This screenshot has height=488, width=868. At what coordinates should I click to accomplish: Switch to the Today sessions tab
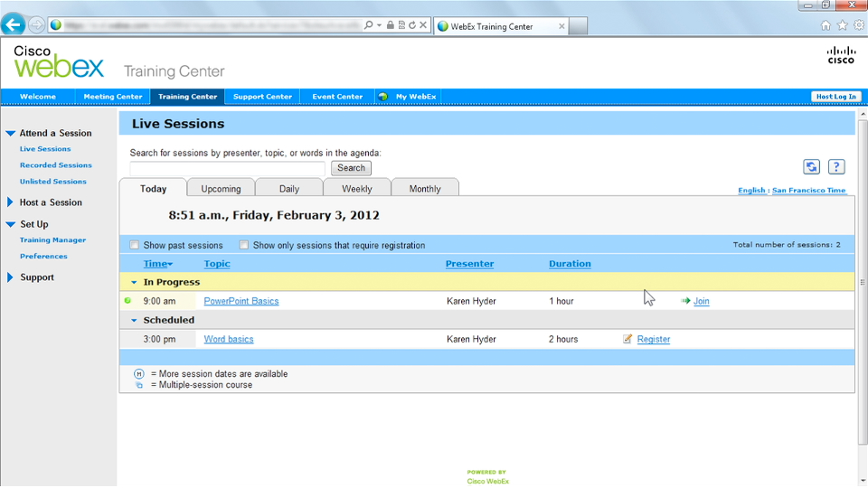tap(154, 189)
